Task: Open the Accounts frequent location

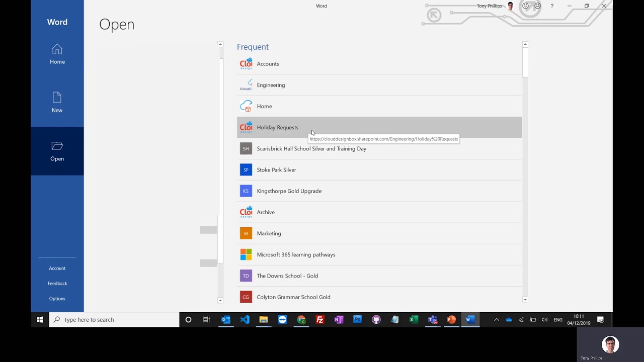Action: (x=379, y=64)
